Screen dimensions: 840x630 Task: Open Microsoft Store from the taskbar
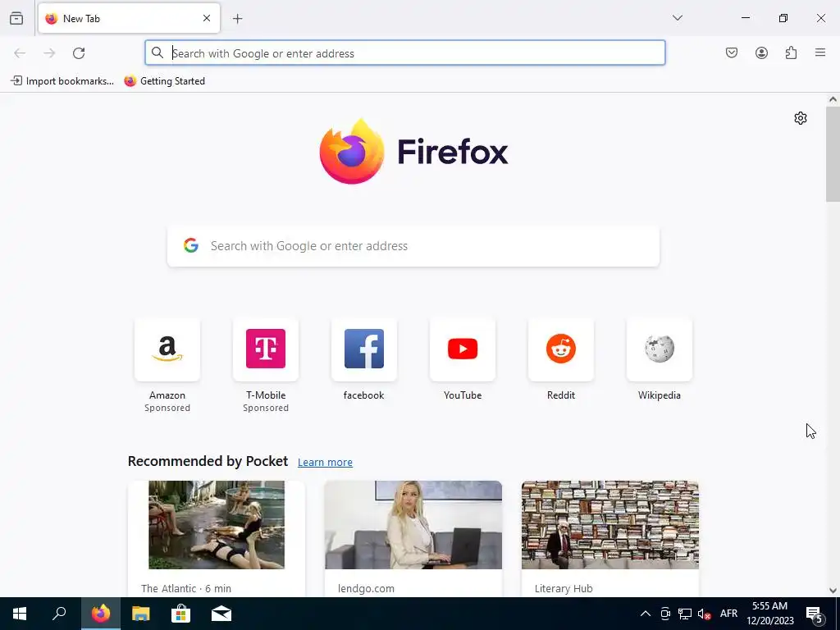180,614
